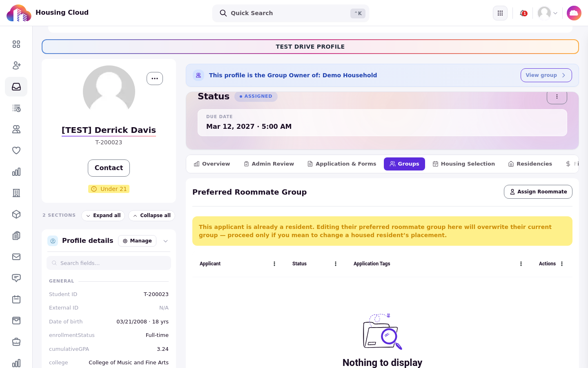Click the Contact button
The height and width of the screenshot is (368, 588).
pos(109,168)
